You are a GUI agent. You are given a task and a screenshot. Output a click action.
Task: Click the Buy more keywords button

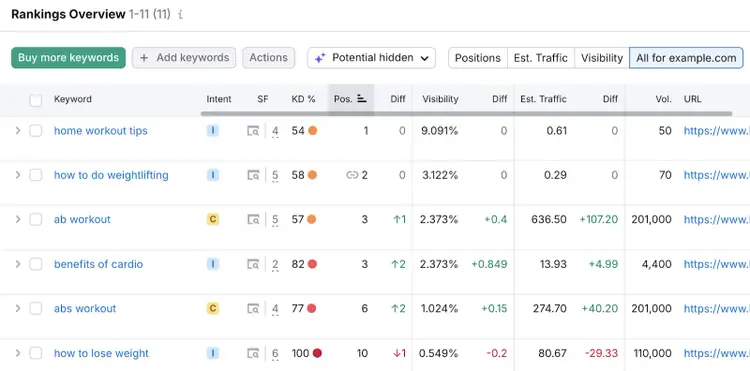pos(68,58)
